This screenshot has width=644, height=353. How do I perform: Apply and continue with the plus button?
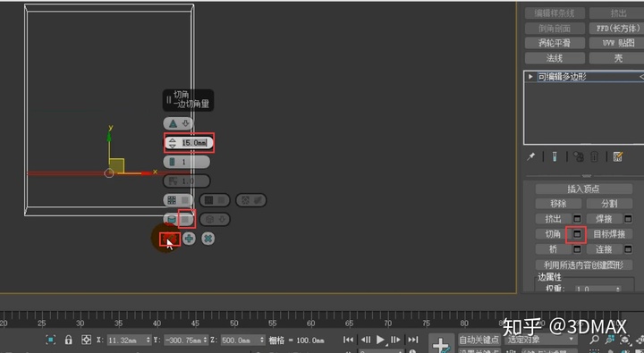(189, 239)
